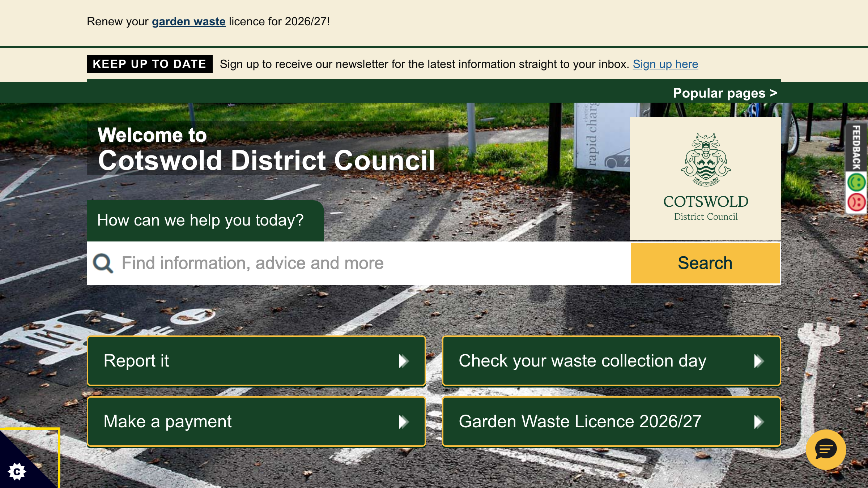This screenshot has height=488, width=868.
Task: Click the Sign up here newsletter link
Action: (665, 64)
